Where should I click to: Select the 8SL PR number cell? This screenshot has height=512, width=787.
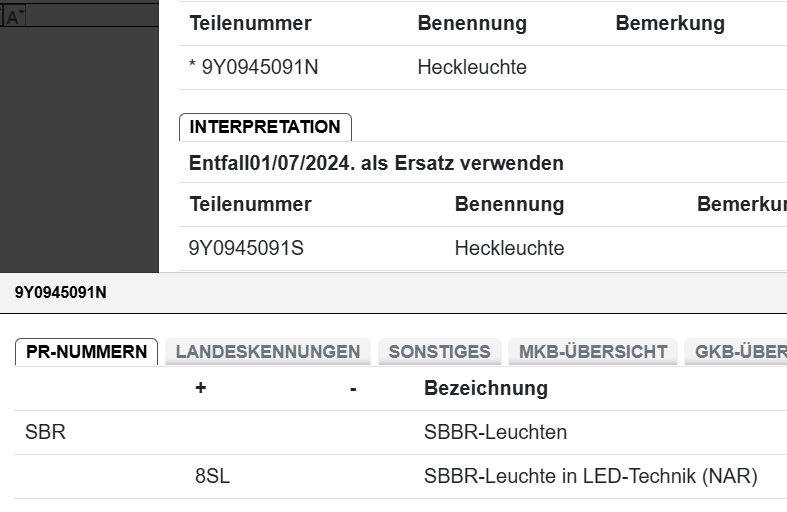212,477
